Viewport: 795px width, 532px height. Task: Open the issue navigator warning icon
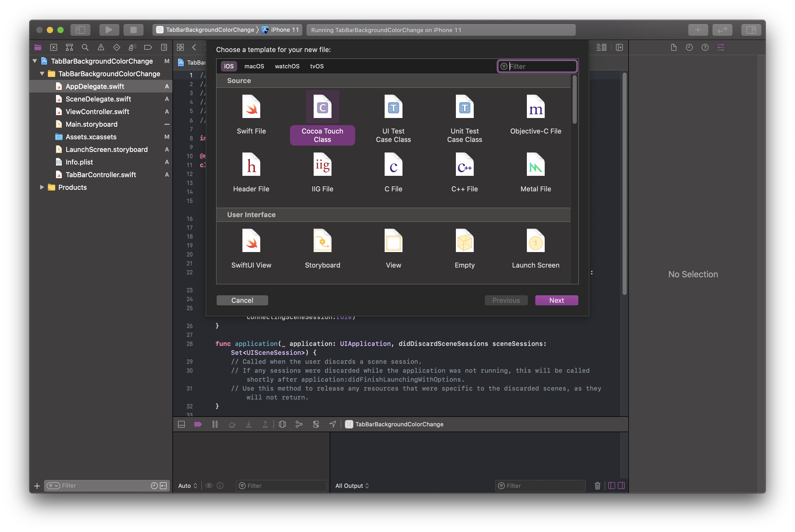(x=101, y=48)
